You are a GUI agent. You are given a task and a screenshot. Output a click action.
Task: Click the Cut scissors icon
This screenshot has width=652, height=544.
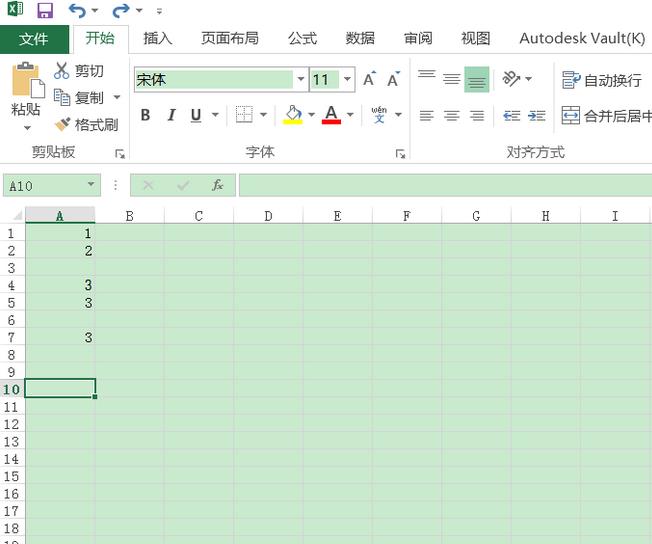tap(62, 71)
